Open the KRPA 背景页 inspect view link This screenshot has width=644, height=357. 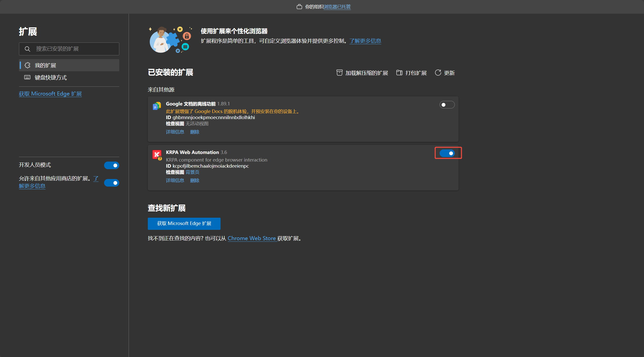click(193, 172)
